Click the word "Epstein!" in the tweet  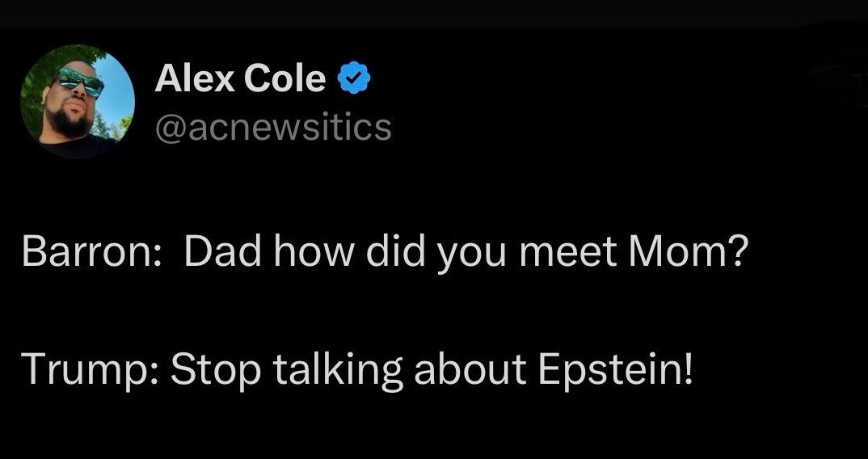click(x=615, y=370)
